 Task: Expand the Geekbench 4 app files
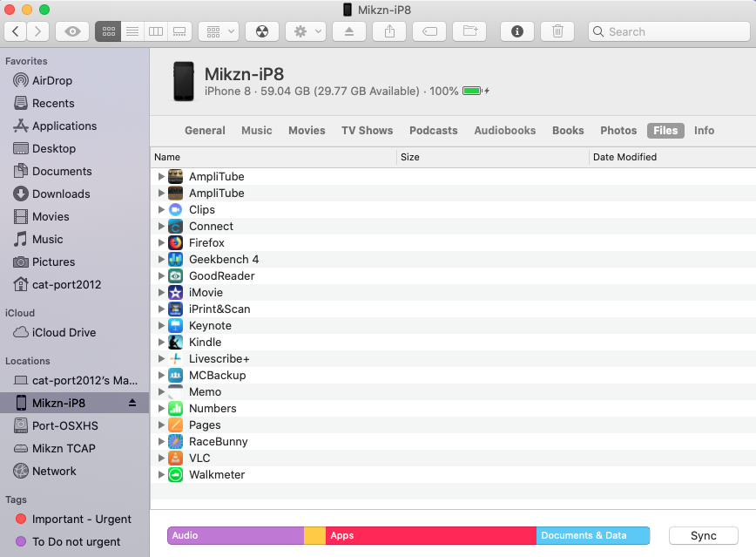point(161,259)
